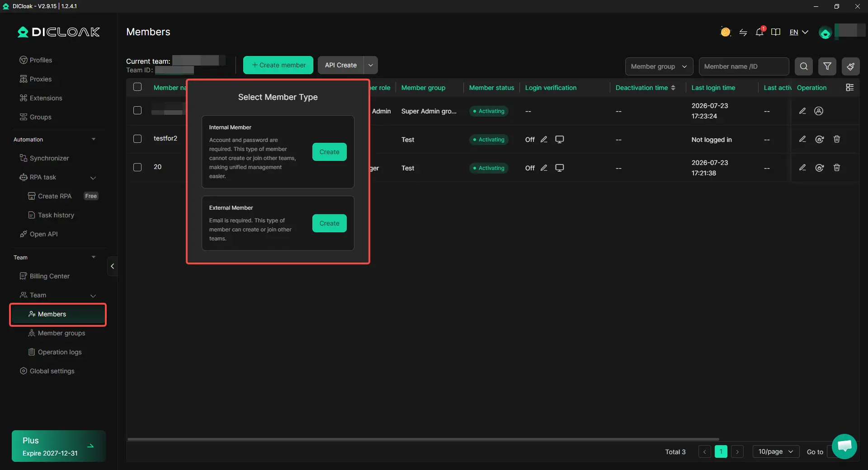Click the green user avatar icon
This screenshot has height=470, width=868.
click(825, 33)
